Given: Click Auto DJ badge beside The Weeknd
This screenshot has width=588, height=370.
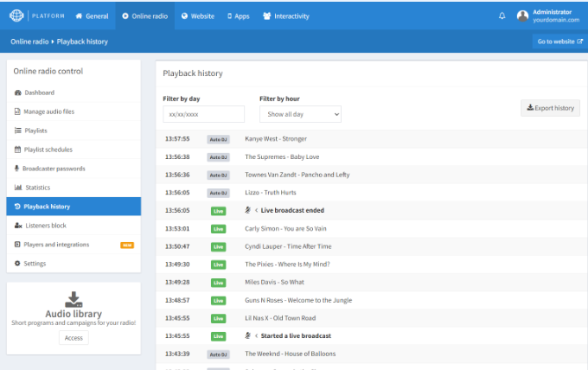Looking at the screenshot, I should coord(218,354).
